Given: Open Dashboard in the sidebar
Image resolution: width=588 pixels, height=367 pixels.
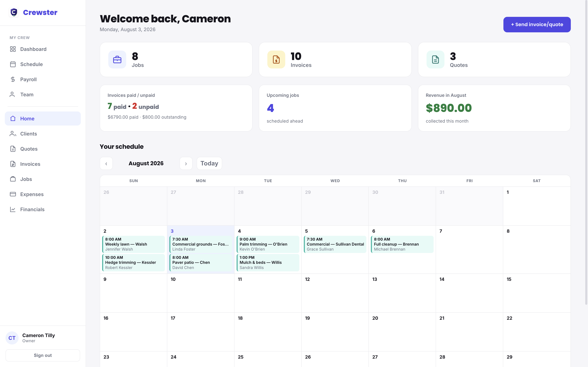Looking at the screenshot, I should (x=43, y=49).
